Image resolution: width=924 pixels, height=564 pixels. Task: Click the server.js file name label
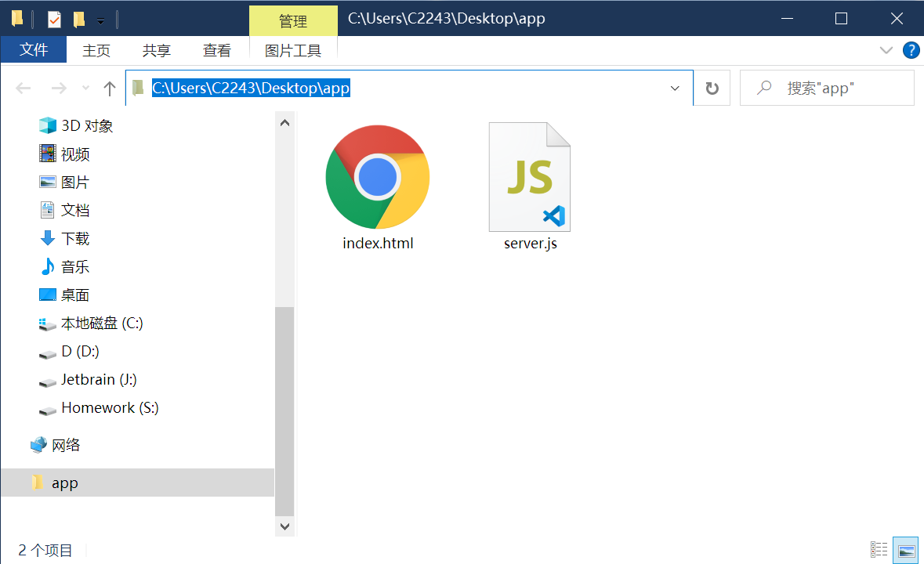[x=531, y=243]
